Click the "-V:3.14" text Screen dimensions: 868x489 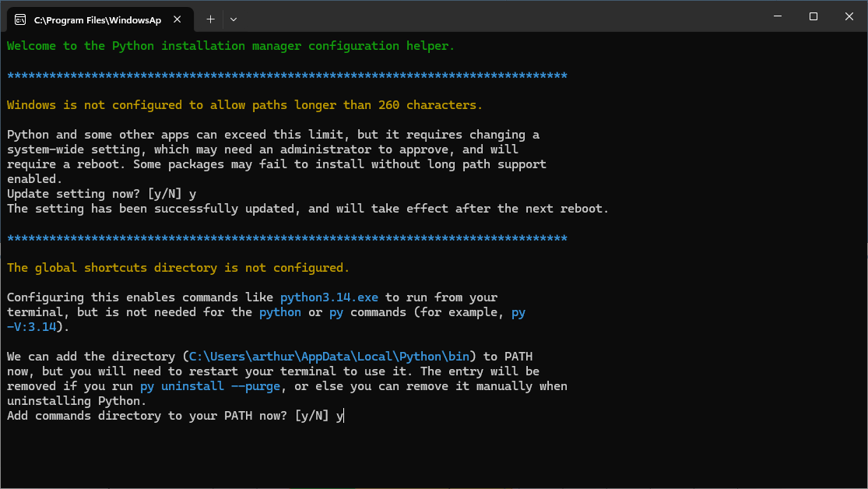pyautogui.click(x=32, y=327)
